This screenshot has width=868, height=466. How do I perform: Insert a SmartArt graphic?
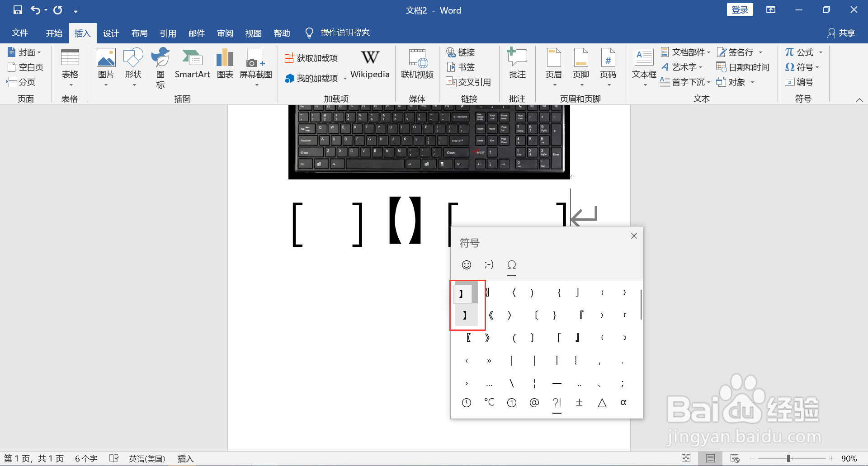pos(193,63)
